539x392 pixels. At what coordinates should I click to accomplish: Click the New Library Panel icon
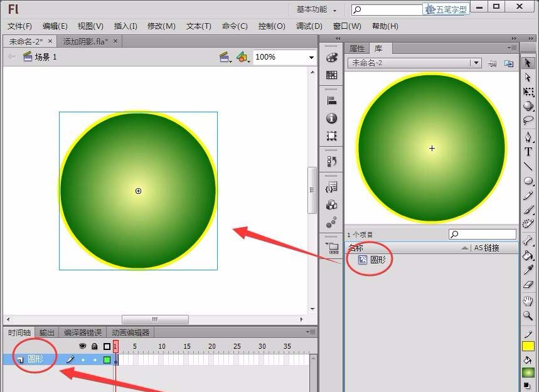pyautogui.click(x=509, y=63)
